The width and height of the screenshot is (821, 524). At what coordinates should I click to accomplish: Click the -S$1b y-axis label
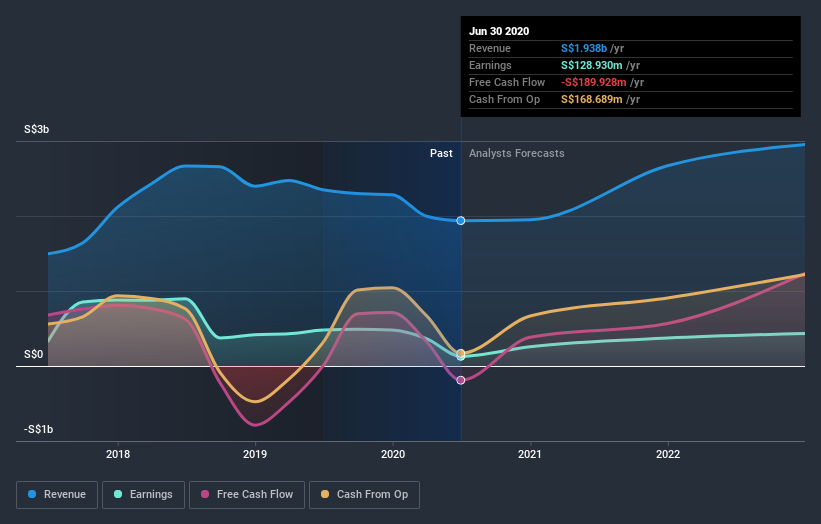38,429
